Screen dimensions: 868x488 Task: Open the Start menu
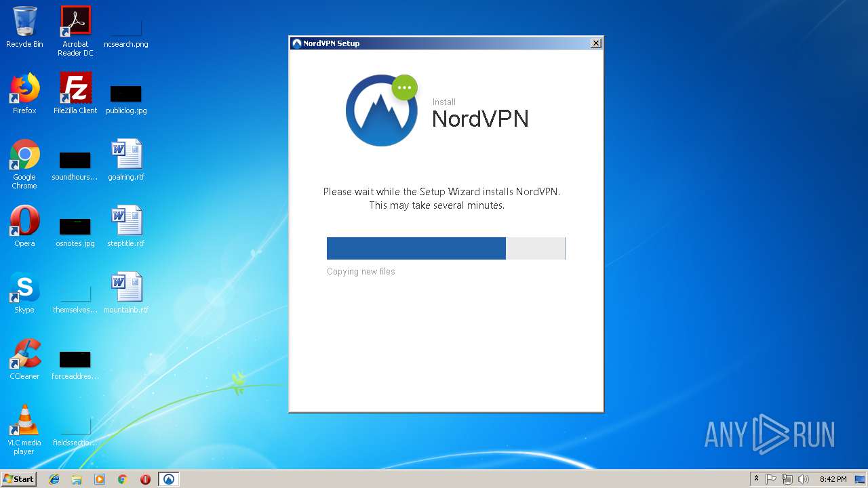(19, 479)
